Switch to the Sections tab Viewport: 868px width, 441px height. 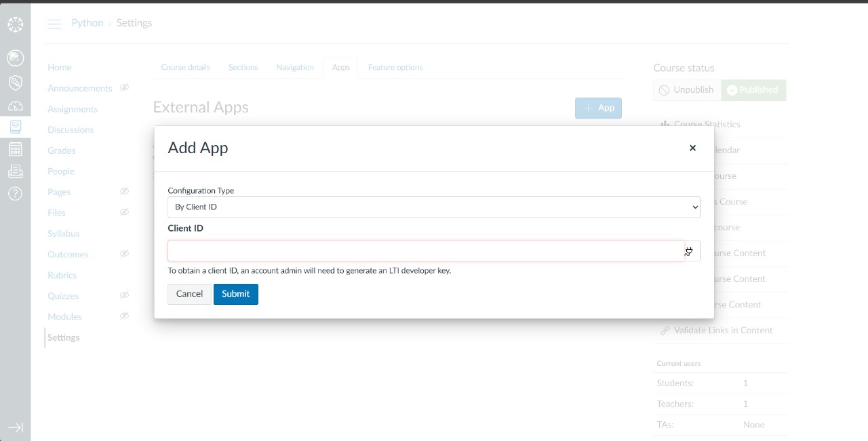(243, 67)
